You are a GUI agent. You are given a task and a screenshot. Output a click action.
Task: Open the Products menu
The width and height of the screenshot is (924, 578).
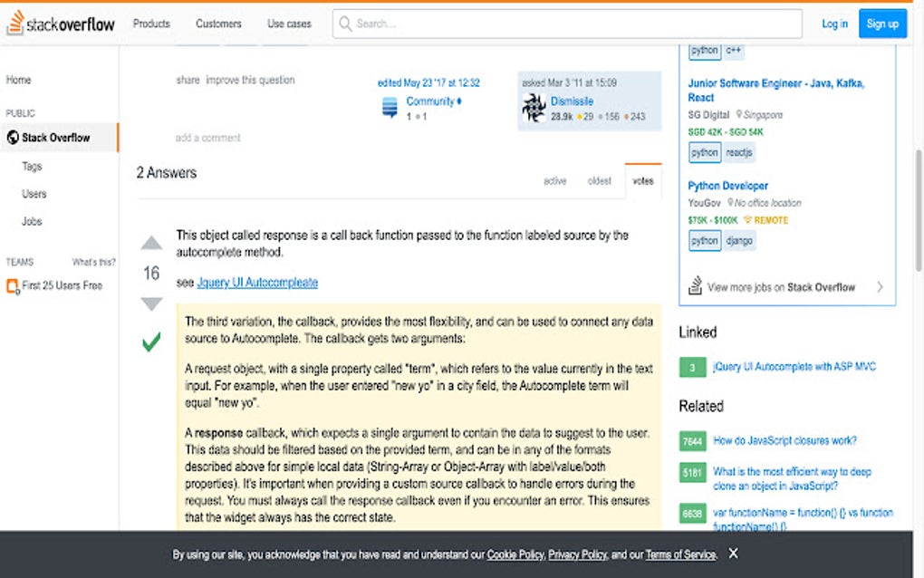coord(150,24)
